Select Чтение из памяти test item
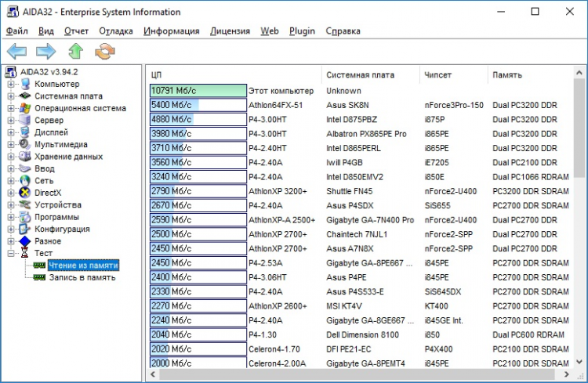This screenshot has width=588, height=383. point(84,266)
